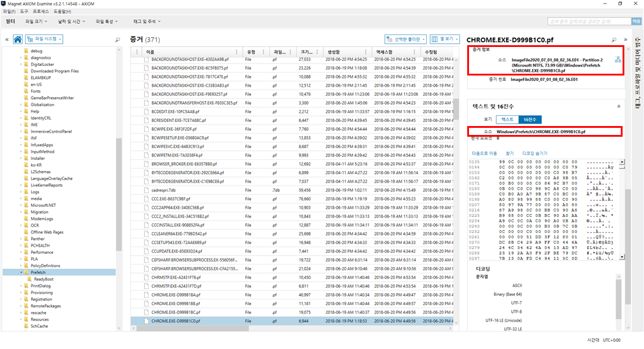Click the 다음으로 이동 link
The image size is (644, 349).
tap(484, 153)
